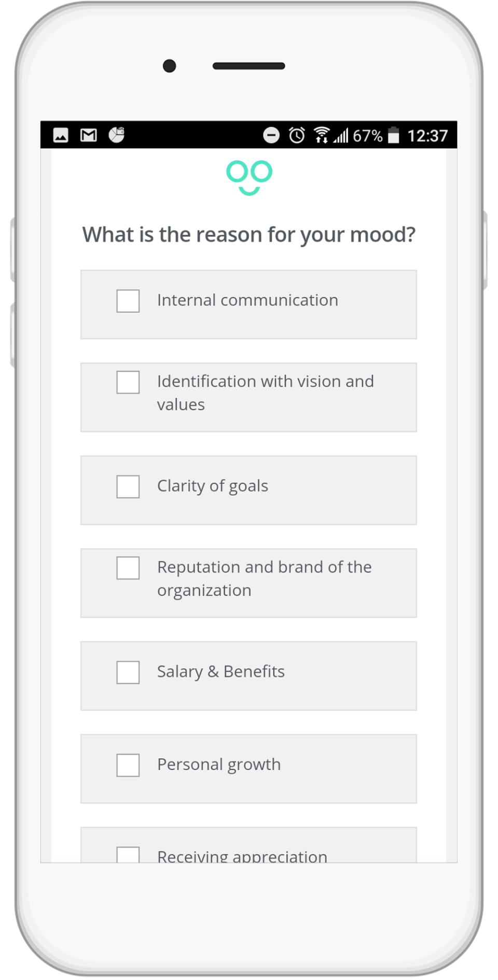Tap the mood reason question heading

(249, 235)
